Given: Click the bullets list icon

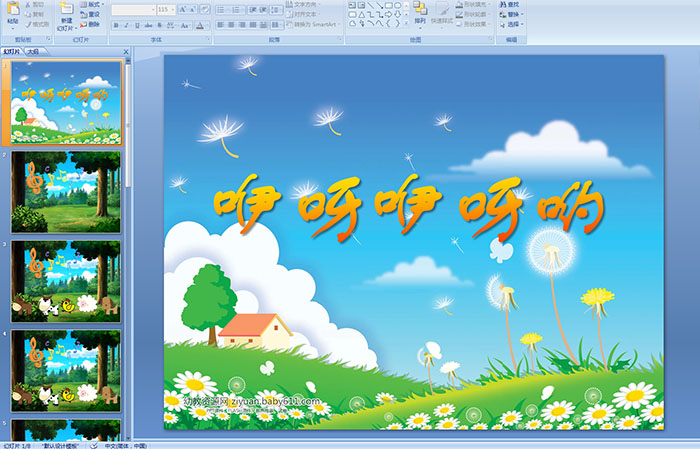Looking at the screenshot, I should coord(222,10).
